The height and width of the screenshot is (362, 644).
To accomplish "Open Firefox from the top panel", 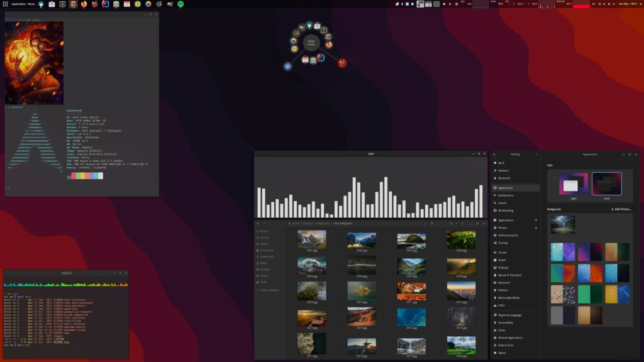I will [x=84, y=4].
